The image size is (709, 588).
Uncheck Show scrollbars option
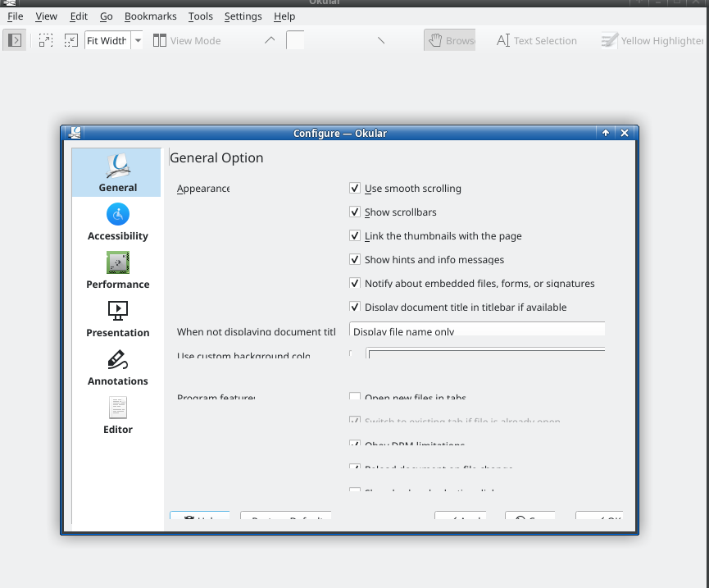[355, 212]
